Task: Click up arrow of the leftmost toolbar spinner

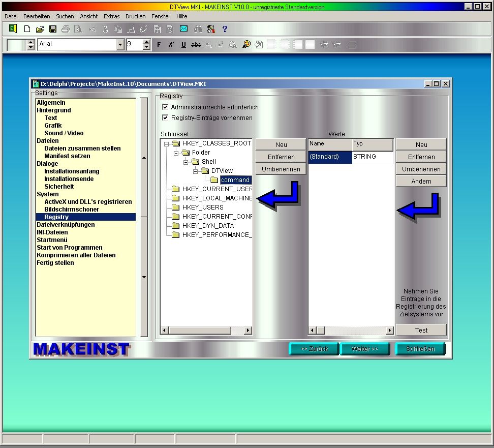Action: click(x=30, y=42)
